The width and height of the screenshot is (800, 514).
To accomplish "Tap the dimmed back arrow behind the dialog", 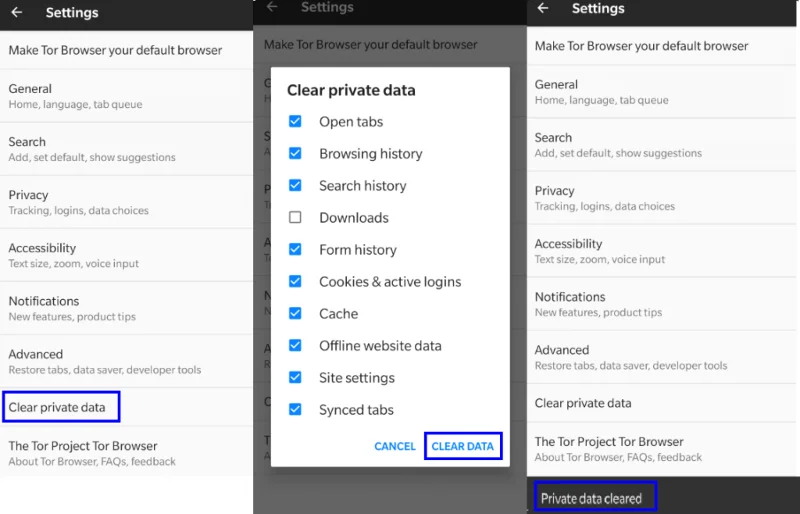I will tap(272, 7).
